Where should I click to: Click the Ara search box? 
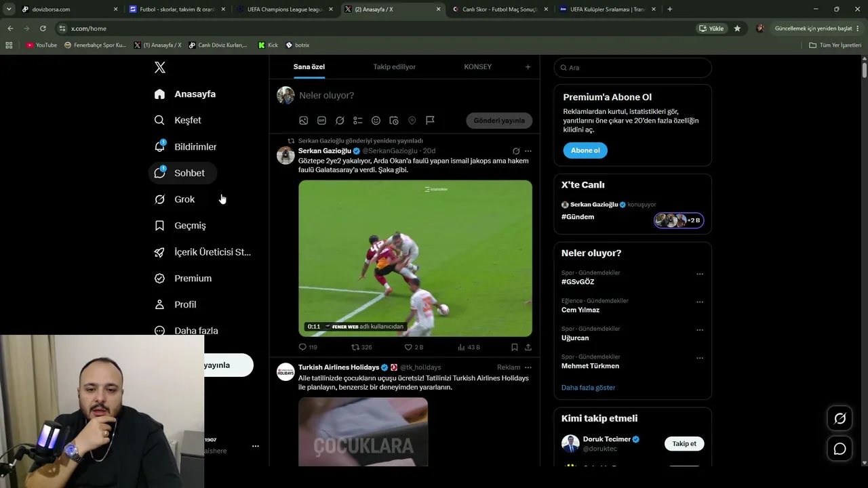point(633,68)
